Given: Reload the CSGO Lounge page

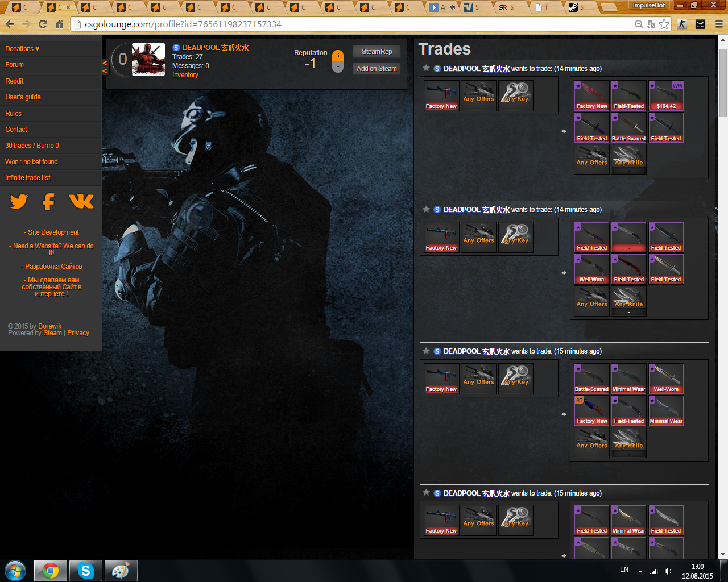Looking at the screenshot, I should pos(43,24).
